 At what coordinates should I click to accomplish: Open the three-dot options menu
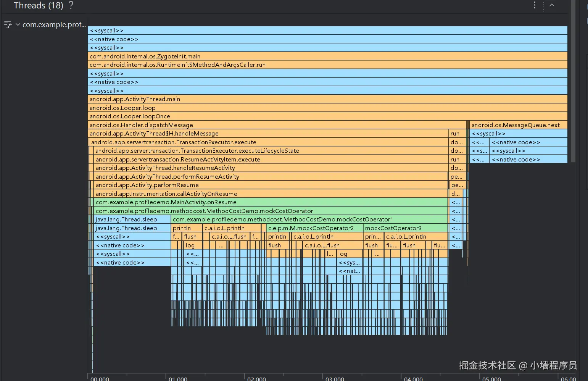[535, 5]
